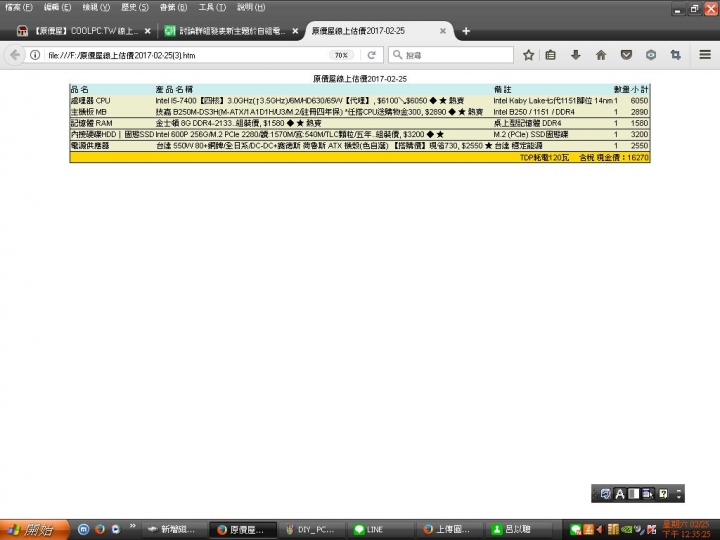Click the language bar tool menu icon
The height and width of the screenshot is (540, 720).
coord(648,494)
